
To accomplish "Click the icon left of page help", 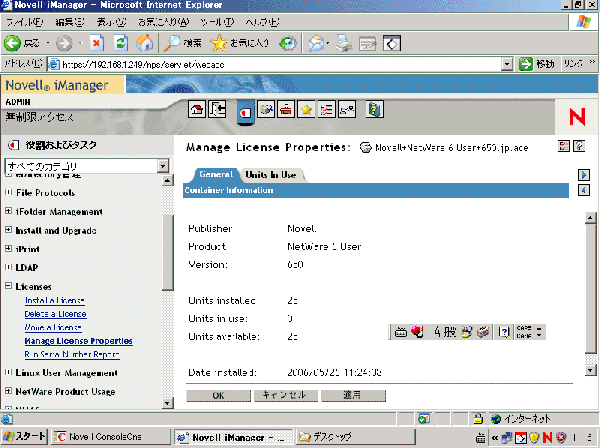I will click(x=564, y=146).
